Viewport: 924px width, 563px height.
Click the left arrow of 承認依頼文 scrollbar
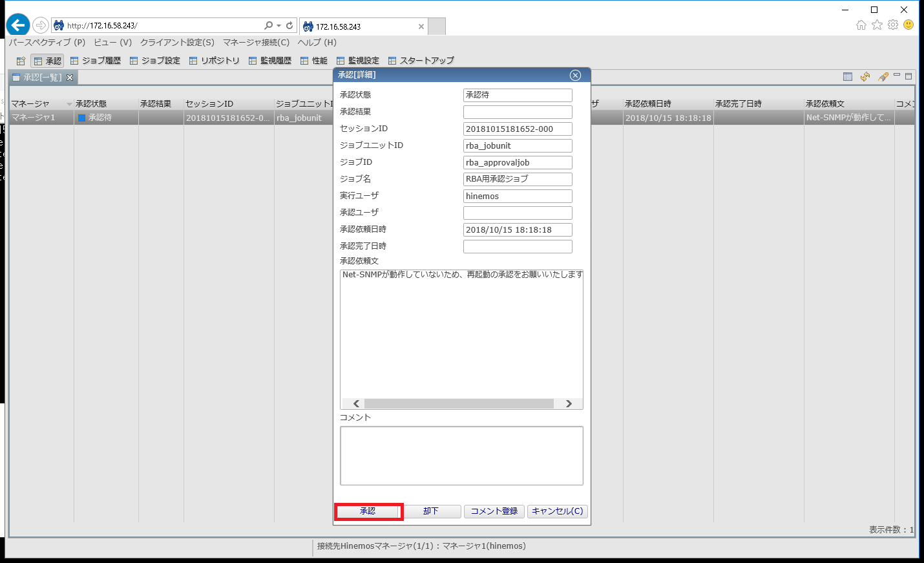click(356, 403)
